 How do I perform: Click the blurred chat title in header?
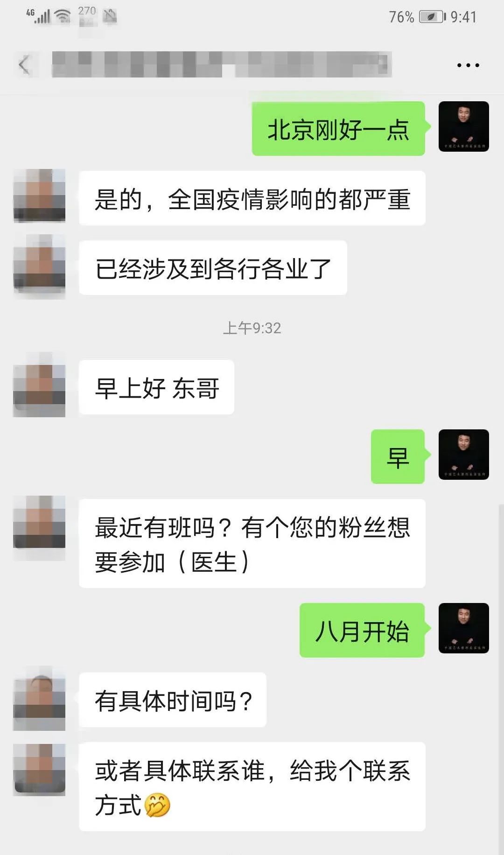222,64
